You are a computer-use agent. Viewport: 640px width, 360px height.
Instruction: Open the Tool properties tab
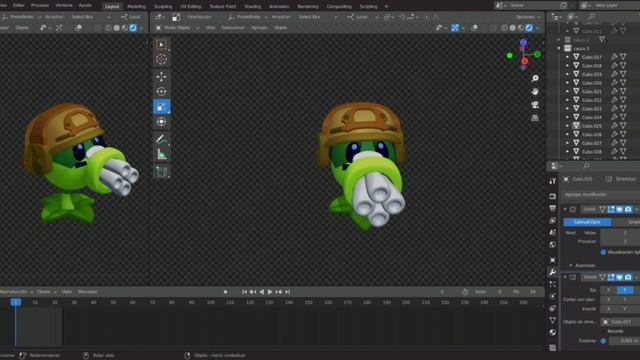pyautogui.click(x=553, y=181)
